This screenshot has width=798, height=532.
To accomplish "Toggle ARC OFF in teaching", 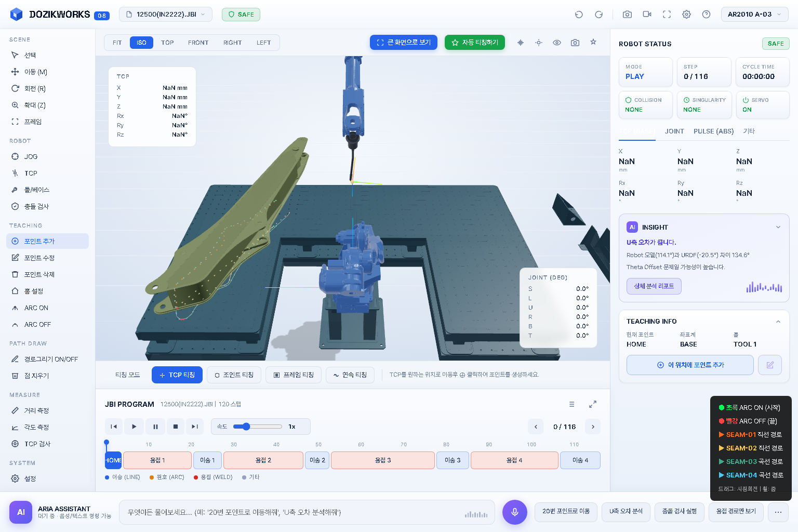I will click(47, 324).
